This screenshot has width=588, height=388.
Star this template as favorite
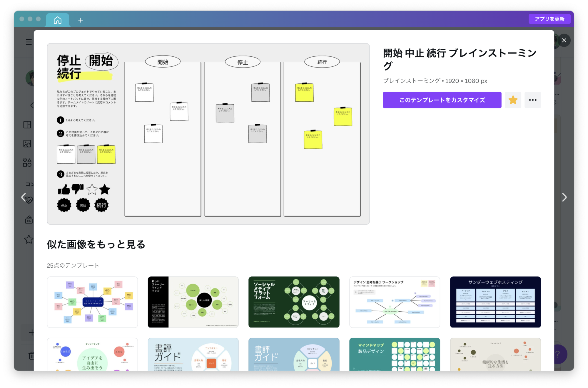click(x=513, y=100)
